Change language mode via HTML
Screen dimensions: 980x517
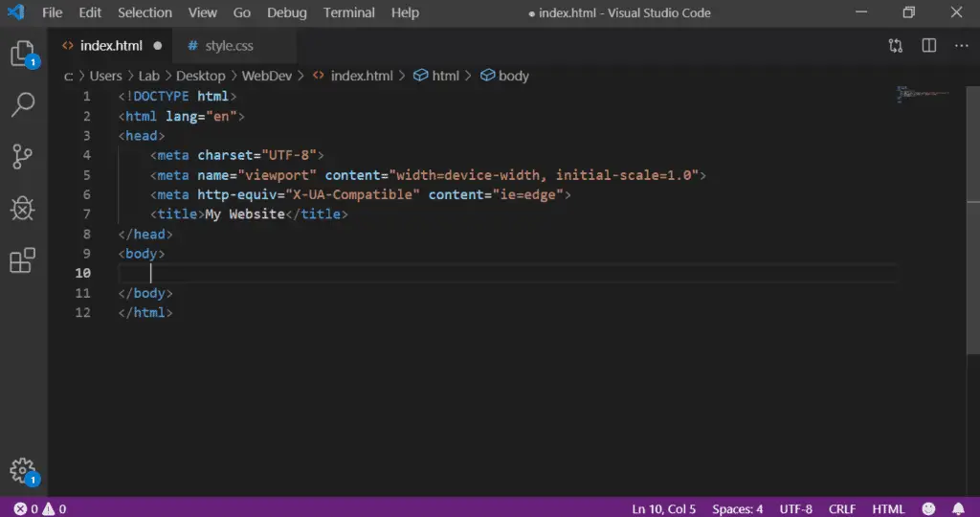(888, 509)
